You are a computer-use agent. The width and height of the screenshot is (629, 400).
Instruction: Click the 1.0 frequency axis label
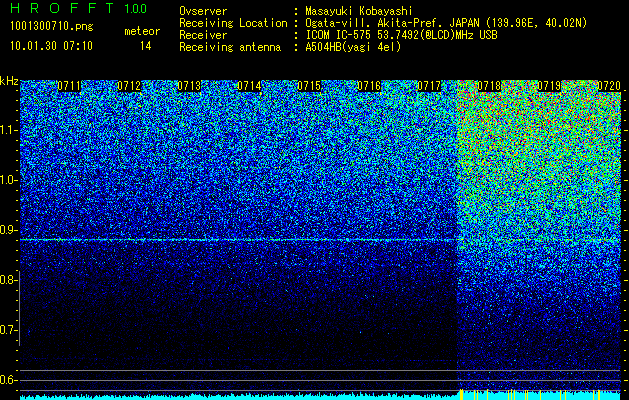(9, 180)
